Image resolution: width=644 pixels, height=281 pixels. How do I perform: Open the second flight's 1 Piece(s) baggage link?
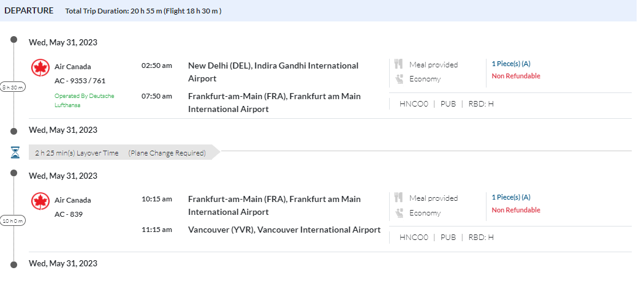[x=510, y=197]
